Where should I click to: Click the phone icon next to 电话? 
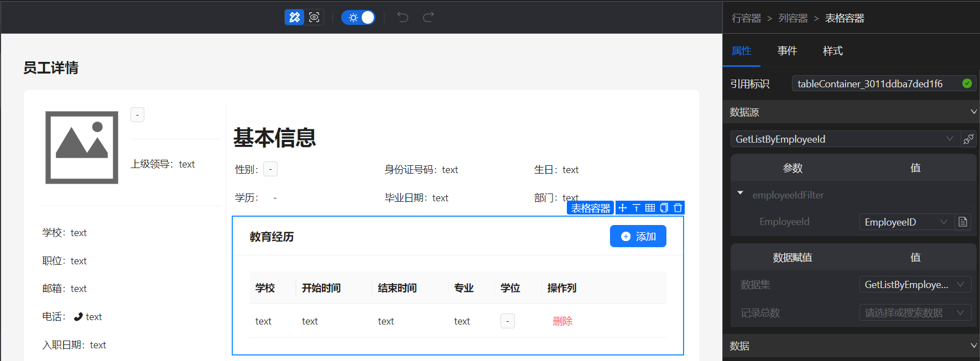(79, 317)
